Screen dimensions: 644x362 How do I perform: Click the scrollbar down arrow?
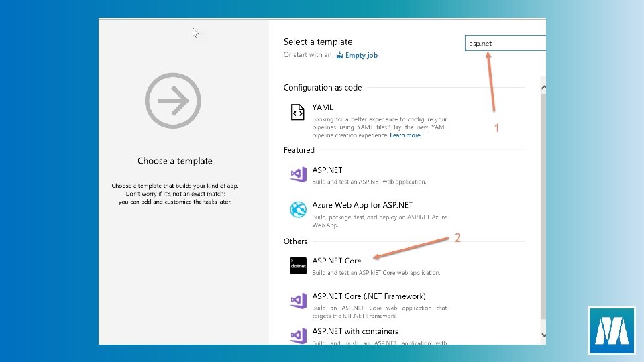pyautogui.click(x=543, y=335)
